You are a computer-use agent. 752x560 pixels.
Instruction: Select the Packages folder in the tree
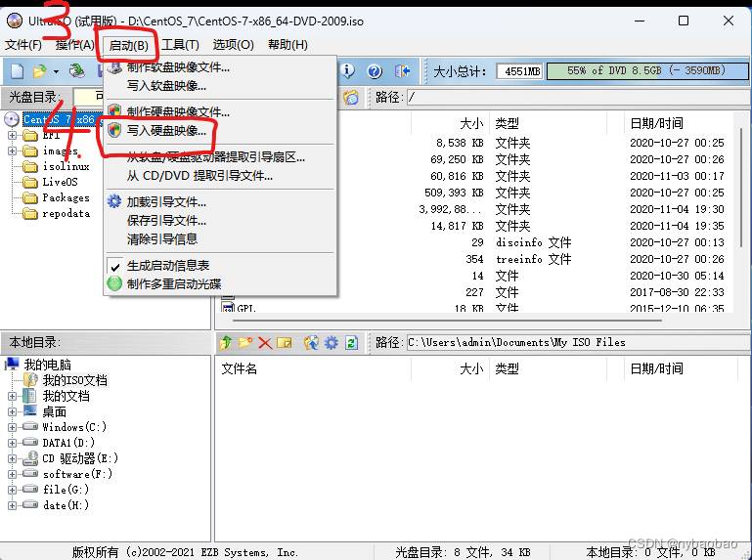(66, 197)
